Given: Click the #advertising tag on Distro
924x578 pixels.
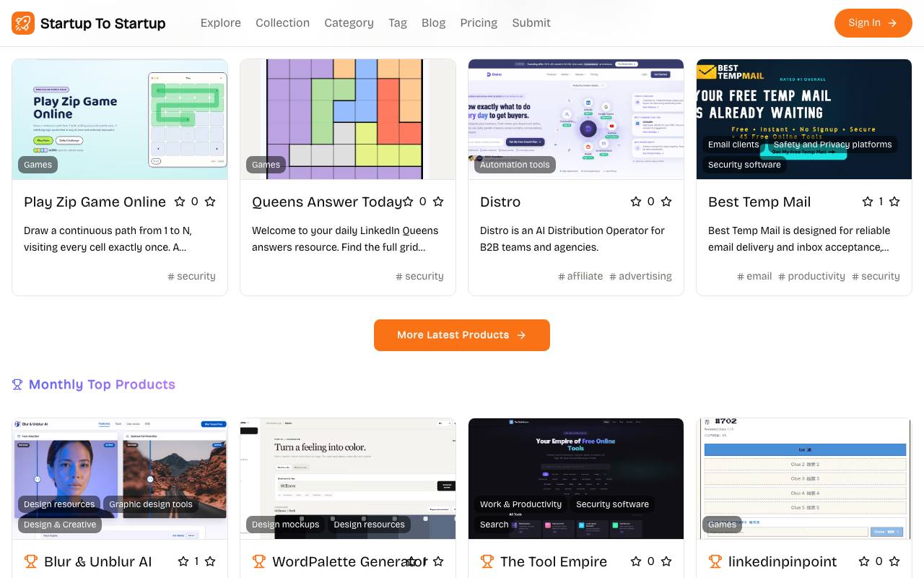Looking at the screenshot, I should (640, 276).
